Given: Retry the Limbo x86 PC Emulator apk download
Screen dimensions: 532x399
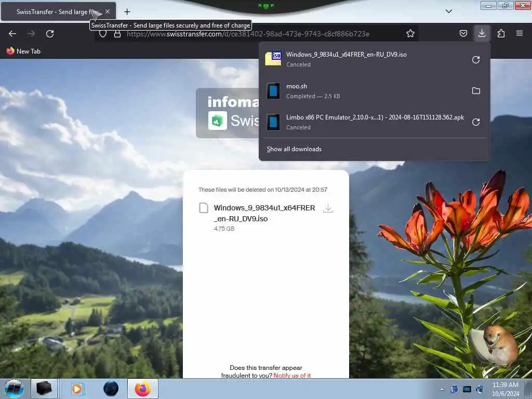Looking at the screenshot, I should pyautogui.click(x=476, y=122).
